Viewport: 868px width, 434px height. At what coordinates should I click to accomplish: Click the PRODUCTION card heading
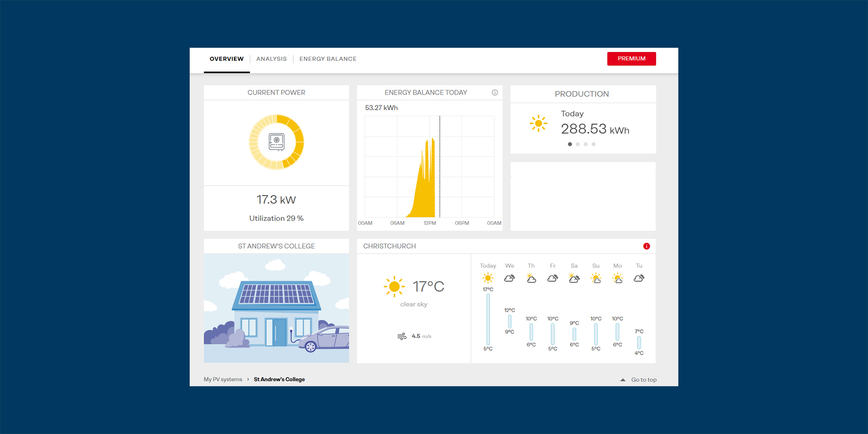tap(582, 94)
